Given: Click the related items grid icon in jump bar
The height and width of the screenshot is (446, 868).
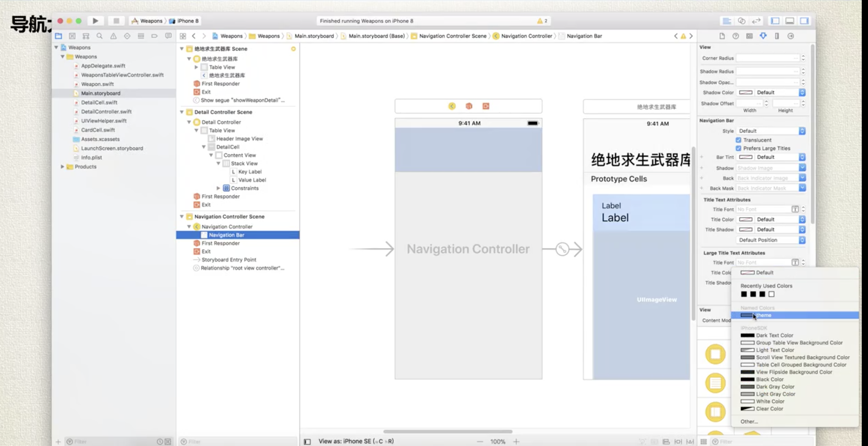Looking at the screenshot, I should (183, 36).
